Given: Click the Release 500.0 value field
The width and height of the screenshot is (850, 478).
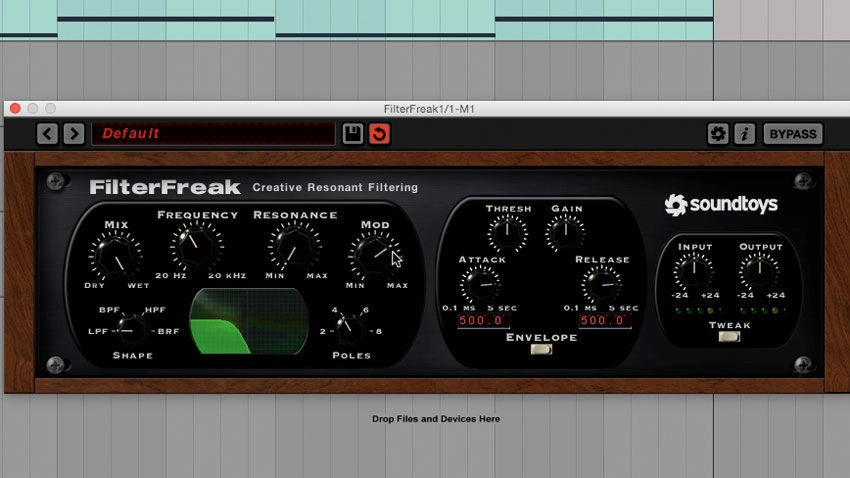Looking at the screenshot, I should [x=604, y=320].
